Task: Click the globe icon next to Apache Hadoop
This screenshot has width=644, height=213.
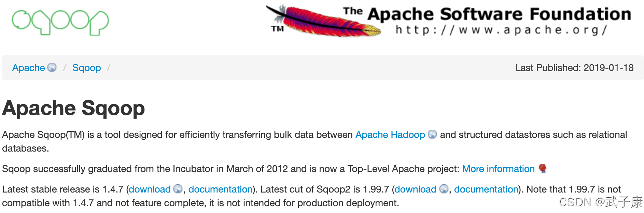Action: pyautogui.click(x=433, y=135)
